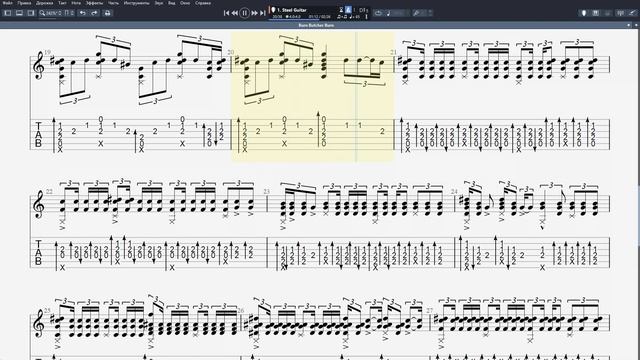Open the Справка menu
The image size is (640, 360).
click(202, 3)
